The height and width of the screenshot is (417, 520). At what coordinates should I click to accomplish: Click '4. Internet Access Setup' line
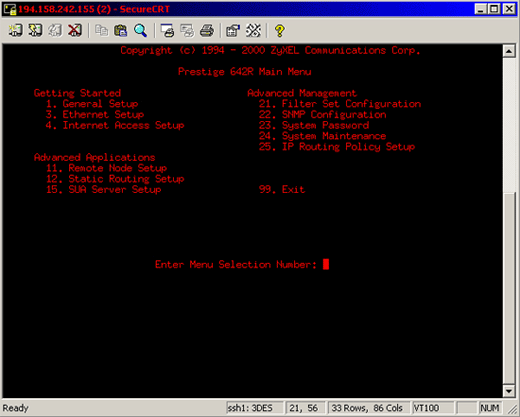115,125
